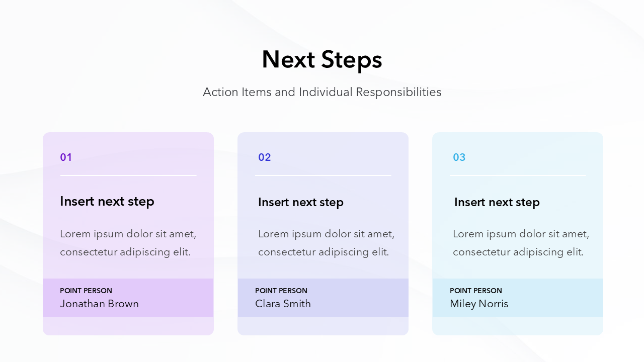This screenshot has width=644, height=362.
Task: Click the Lorem ipsum paragraph in card 01
Action: pyautogui.click(x=128, y=243)
